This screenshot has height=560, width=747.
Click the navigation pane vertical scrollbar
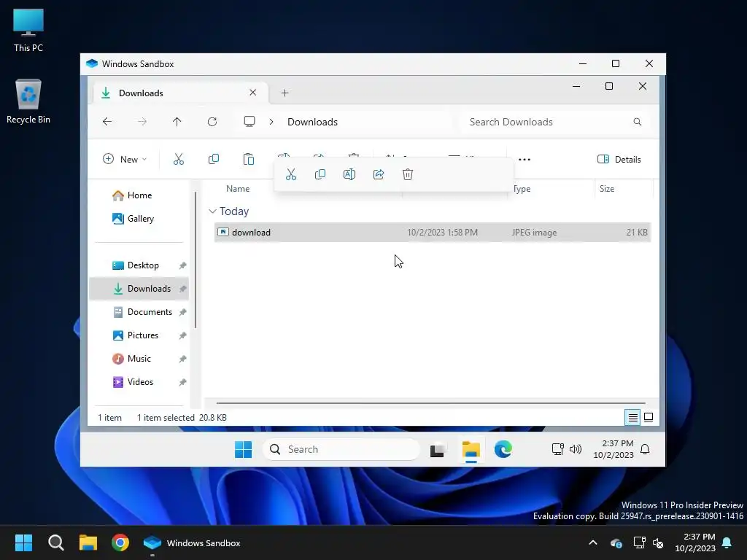[x=196, y=260]
